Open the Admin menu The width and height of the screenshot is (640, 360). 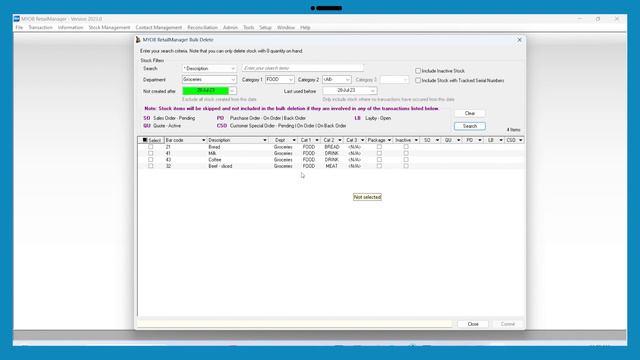point(230,27)
